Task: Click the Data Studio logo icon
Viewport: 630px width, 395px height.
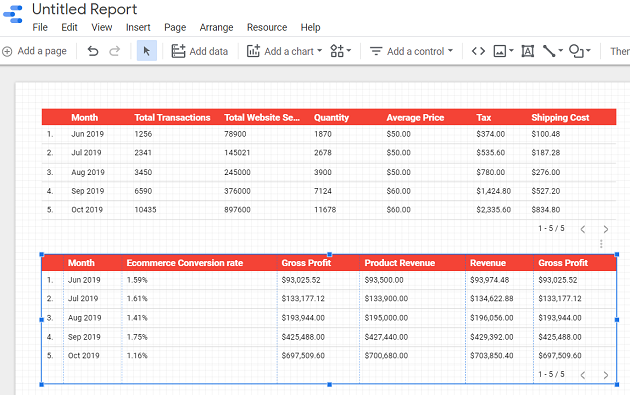Action: 13,14
